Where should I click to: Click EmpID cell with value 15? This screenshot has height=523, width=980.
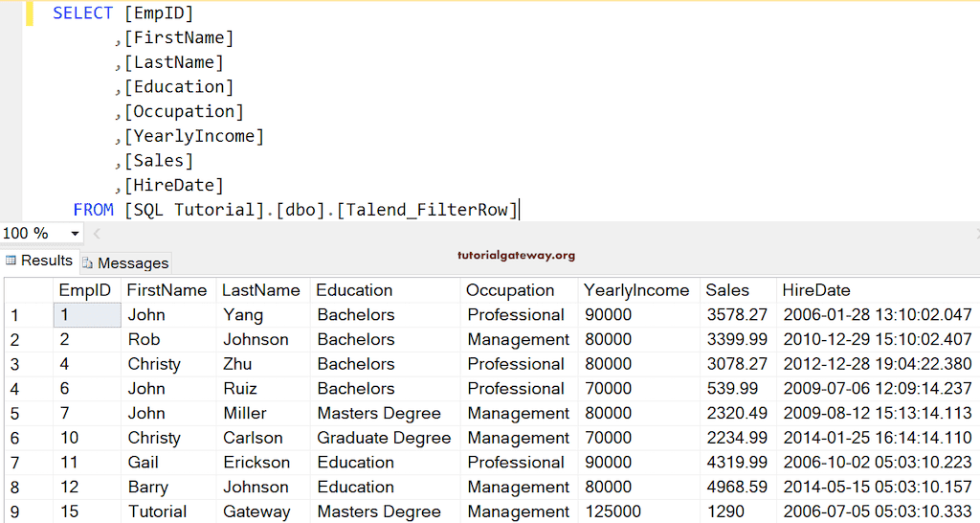[87, 512]
